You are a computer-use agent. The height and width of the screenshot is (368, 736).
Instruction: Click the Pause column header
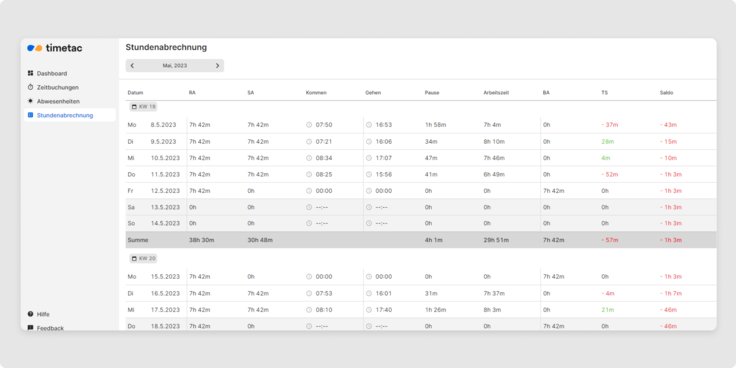click(432, 93)
